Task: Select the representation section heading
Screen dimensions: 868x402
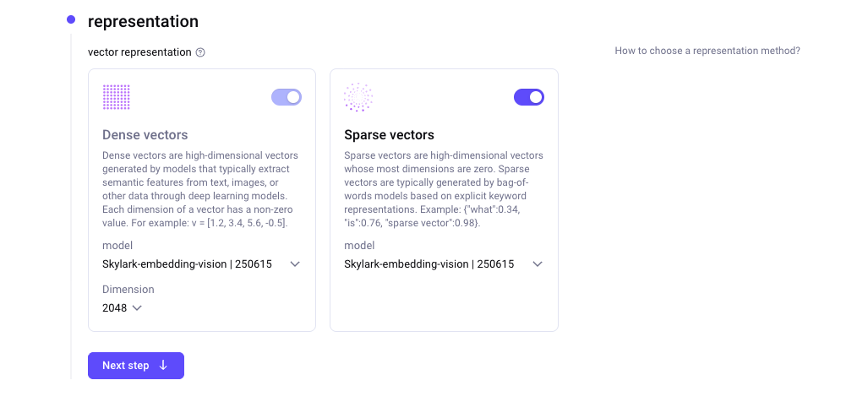Action: tap(143, 21)
